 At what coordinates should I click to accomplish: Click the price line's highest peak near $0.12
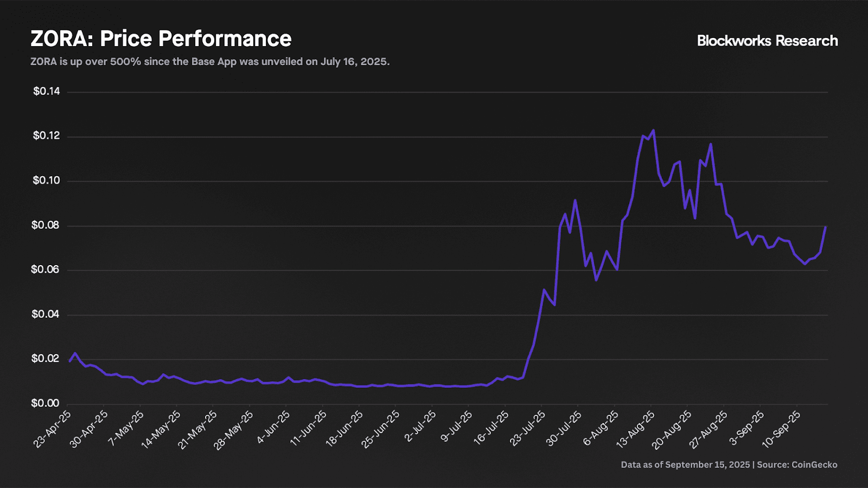[653, 130]
